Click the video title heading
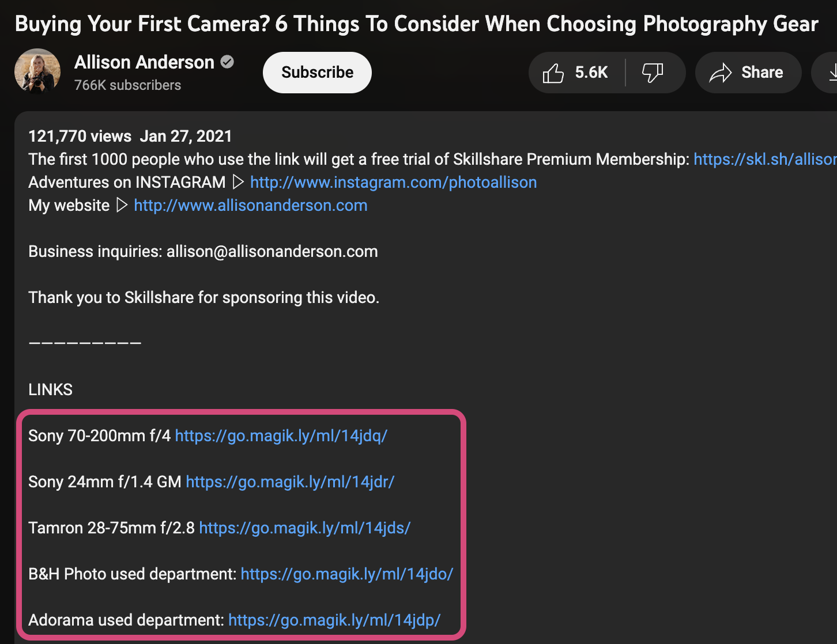The height and width of the screenshot is (644, 837). tap(416, 24)
